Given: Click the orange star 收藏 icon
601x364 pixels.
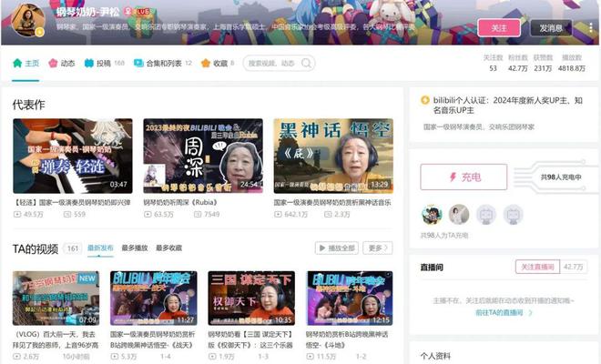Looking at the screenshot, I should (x=206, y=63).
